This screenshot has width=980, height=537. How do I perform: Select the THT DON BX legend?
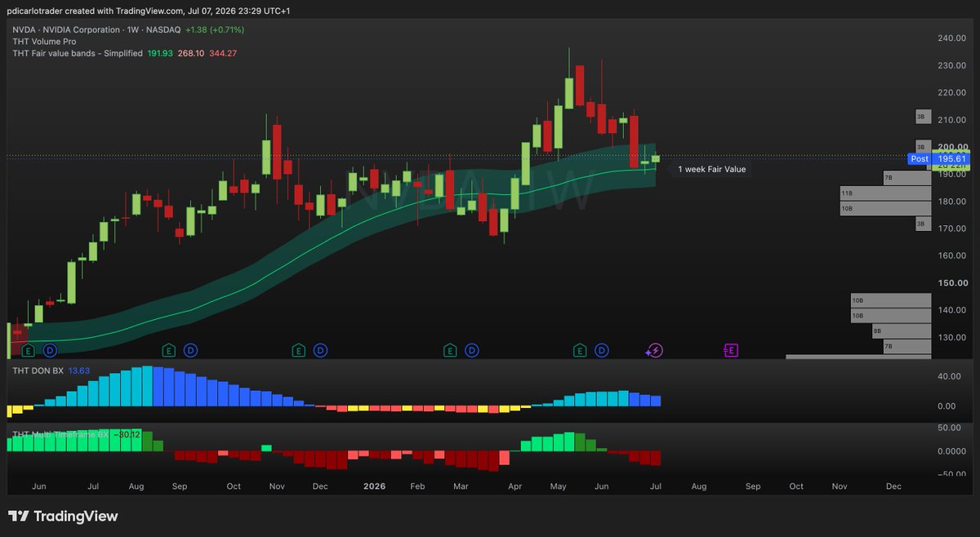coord(38,371)
